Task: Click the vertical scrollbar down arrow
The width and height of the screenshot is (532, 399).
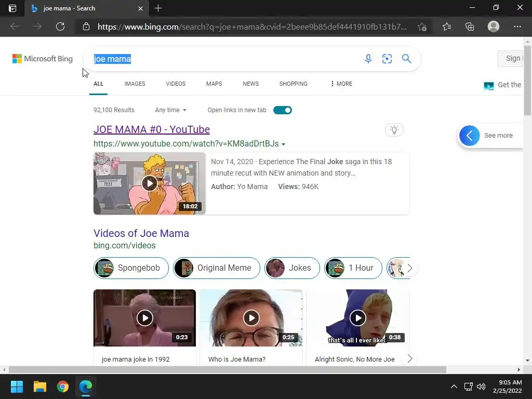Action: [528, 361]
